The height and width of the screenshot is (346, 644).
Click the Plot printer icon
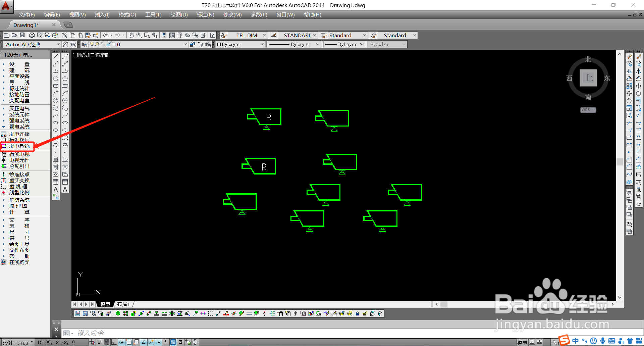pyautogui.click(x=32, y=35)
